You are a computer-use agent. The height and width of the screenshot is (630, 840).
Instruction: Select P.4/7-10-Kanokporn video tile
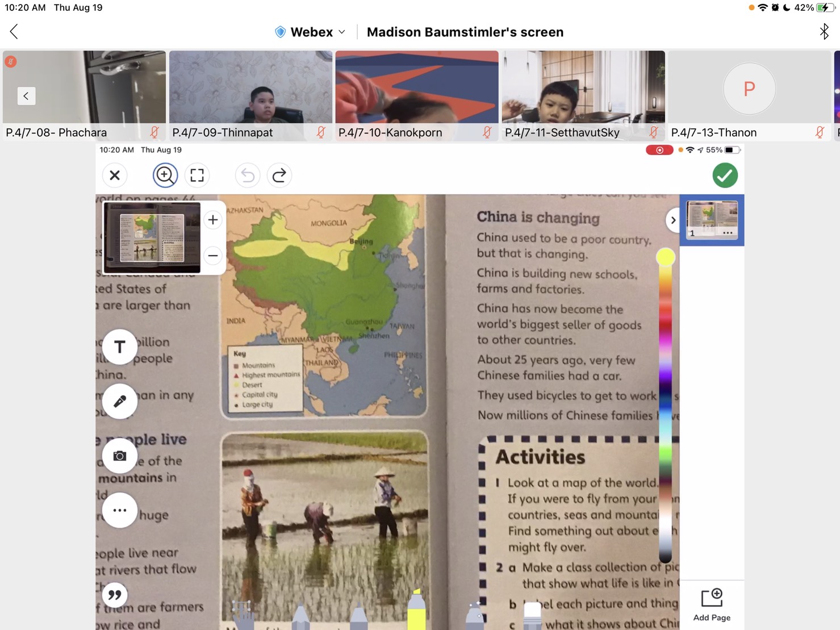click(x=417, y=95)
